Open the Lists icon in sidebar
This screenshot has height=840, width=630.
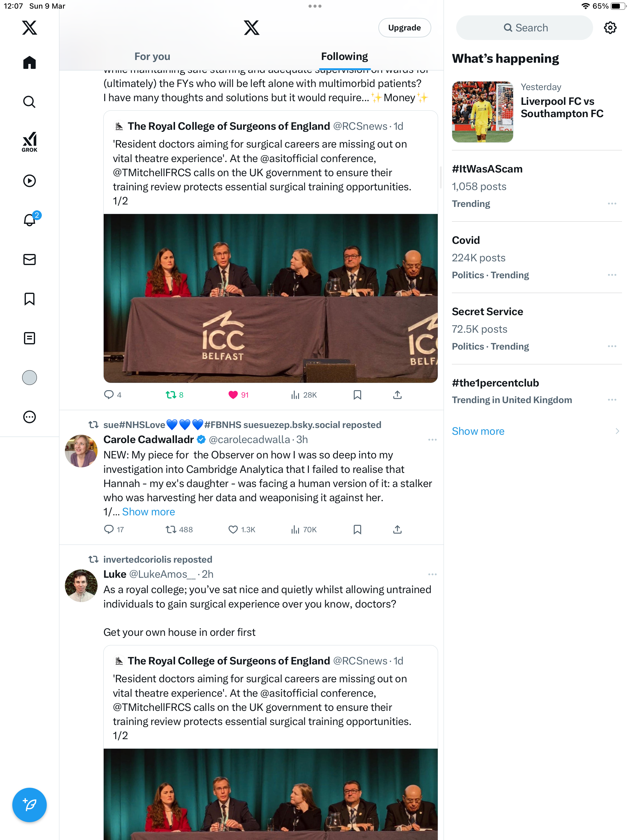29,338
